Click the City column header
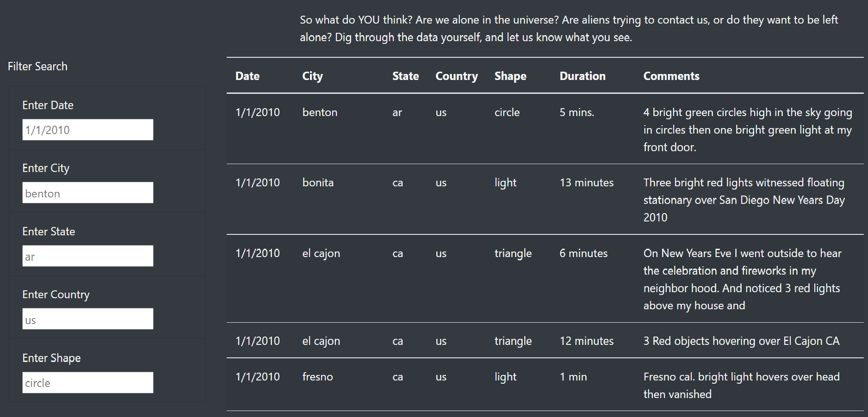Screen dimensions: 868x417 click(x=312, y=76)
